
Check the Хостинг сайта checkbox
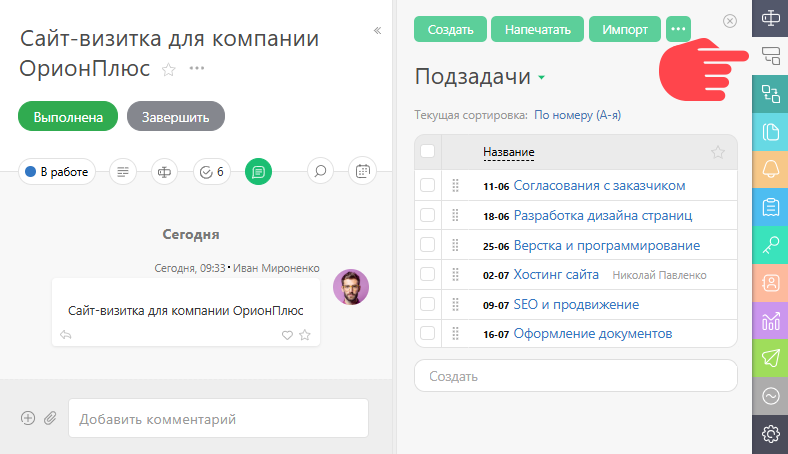point(427,274)
